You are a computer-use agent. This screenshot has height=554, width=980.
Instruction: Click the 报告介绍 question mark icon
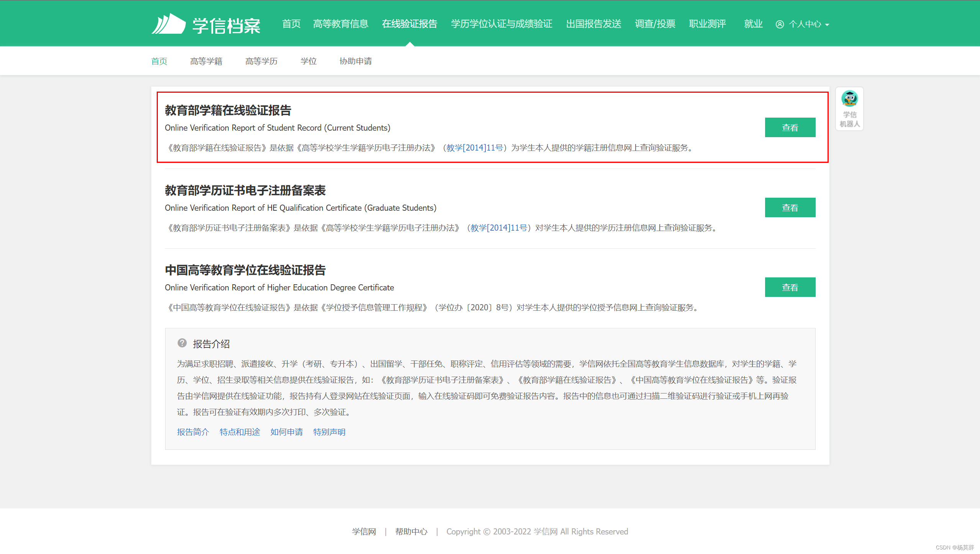[182, 343]
